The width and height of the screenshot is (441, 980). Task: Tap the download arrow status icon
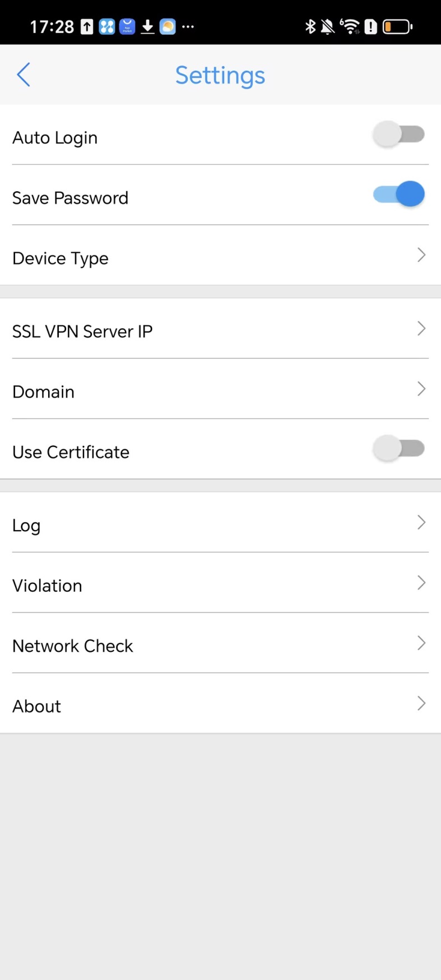click(x=147, y=26)
